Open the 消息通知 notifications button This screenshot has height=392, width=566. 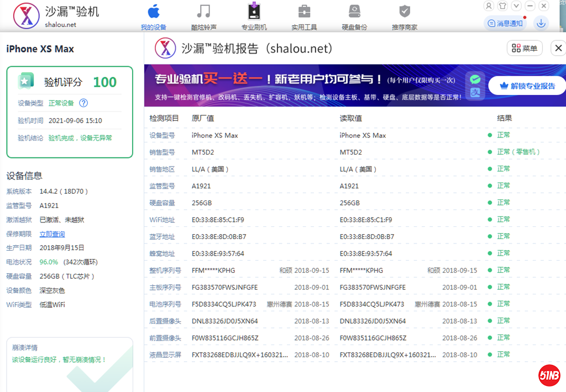[504, 23]
